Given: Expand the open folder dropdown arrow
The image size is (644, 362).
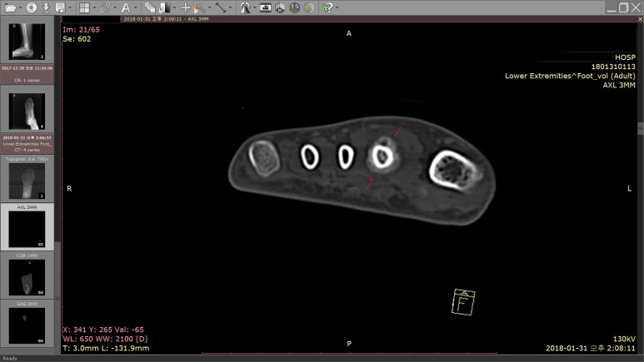Looking at the screenshot, I should click(x=19, y=7).
